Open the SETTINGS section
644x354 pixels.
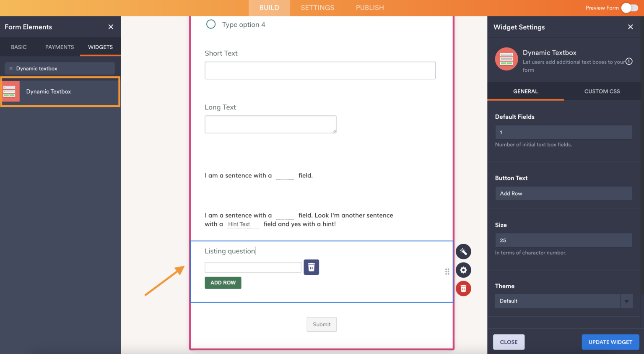point(317,8)
